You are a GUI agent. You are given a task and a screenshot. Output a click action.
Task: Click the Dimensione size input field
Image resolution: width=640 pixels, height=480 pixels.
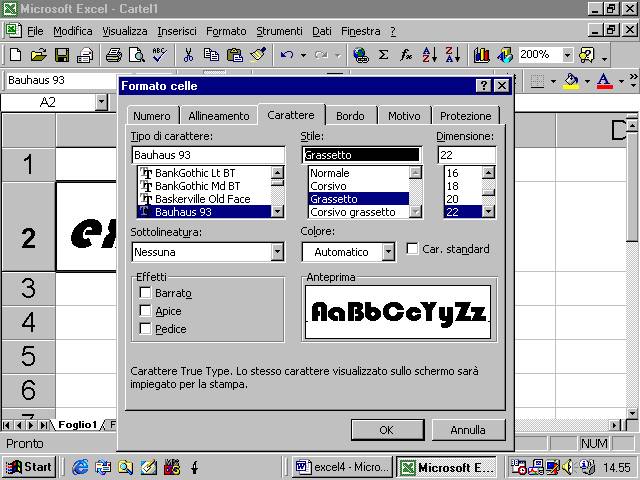[x=467, y=155]
